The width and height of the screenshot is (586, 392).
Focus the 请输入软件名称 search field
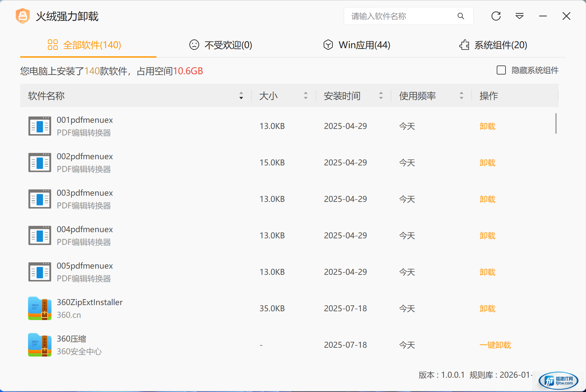point(401,16)
